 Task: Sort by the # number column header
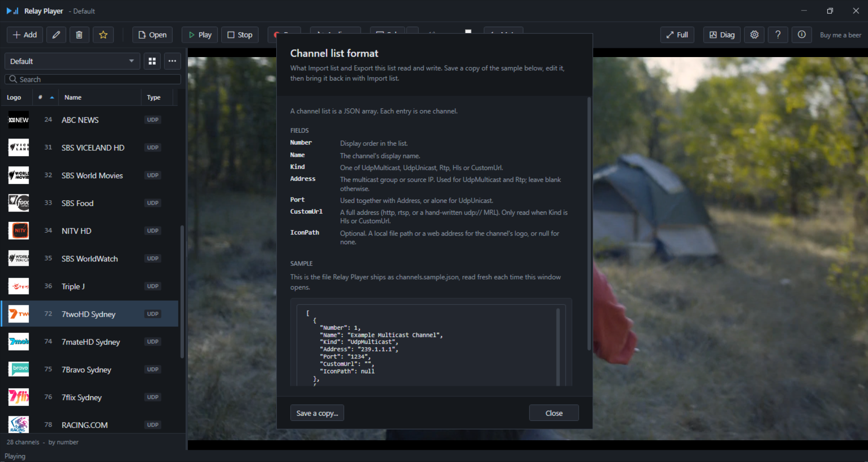45,97
